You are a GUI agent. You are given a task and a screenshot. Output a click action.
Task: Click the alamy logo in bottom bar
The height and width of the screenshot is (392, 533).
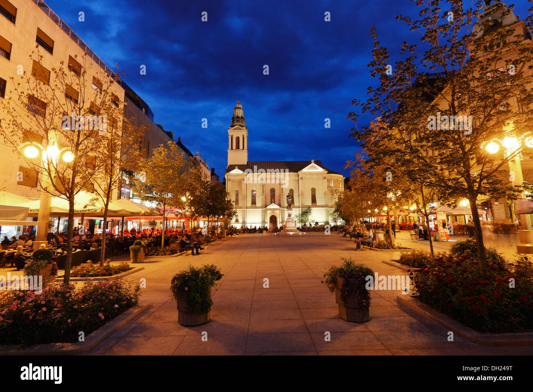[x=41, y=374]
